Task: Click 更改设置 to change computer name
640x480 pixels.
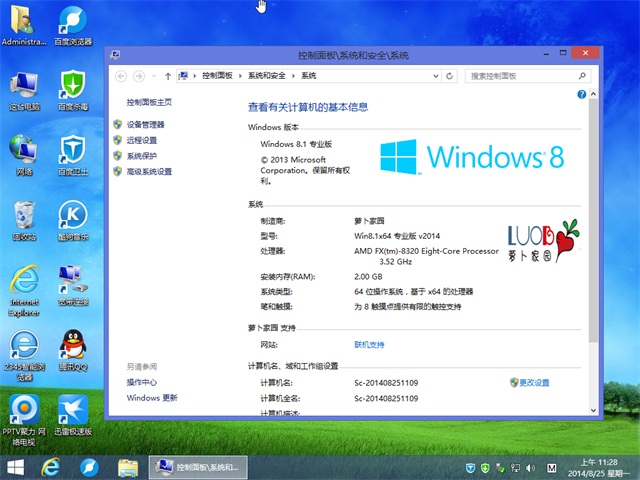Action: tap(534, 383)
